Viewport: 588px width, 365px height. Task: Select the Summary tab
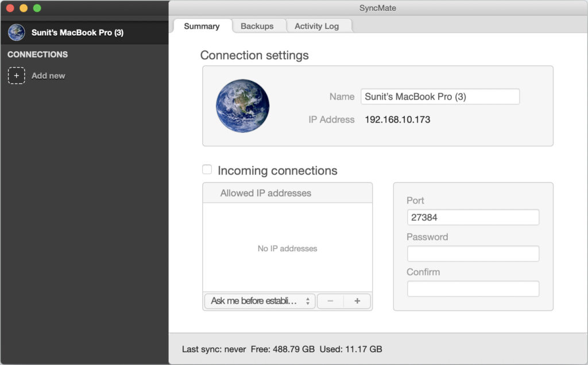202,26
